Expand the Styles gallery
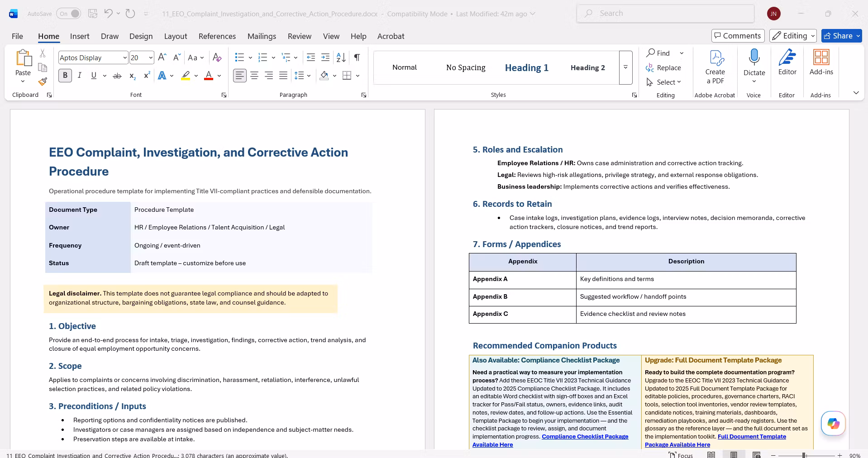868x458 pixels. tap(625, 67)
